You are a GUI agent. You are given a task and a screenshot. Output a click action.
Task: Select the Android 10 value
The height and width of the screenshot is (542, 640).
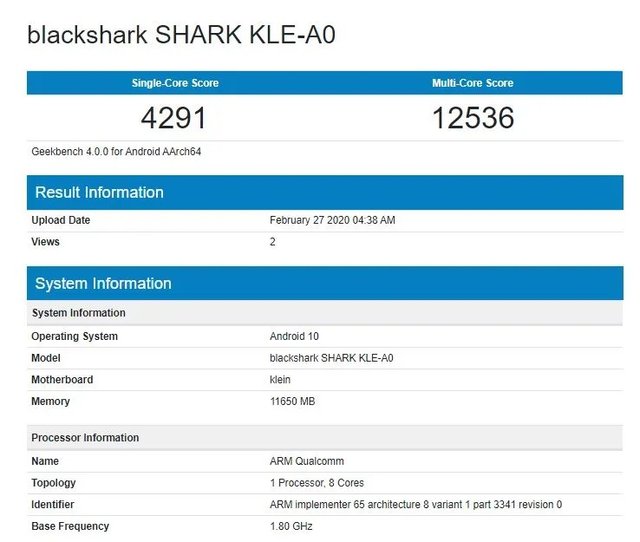(x=294, y=336)
